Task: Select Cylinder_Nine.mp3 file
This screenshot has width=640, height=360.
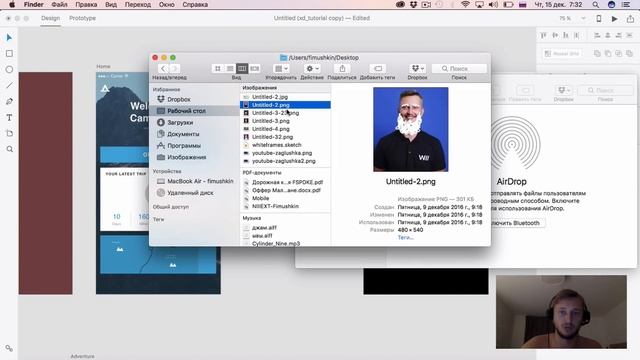Action: [285, 243]
